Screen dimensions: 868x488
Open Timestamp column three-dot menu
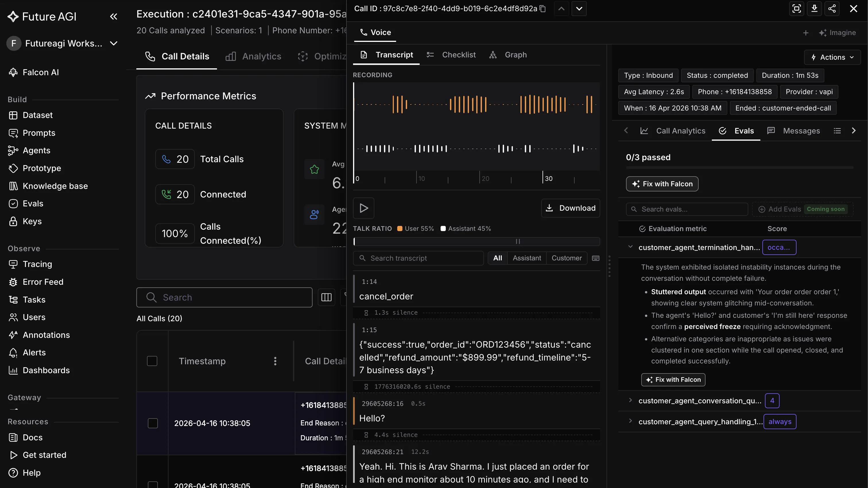(275, 361)
